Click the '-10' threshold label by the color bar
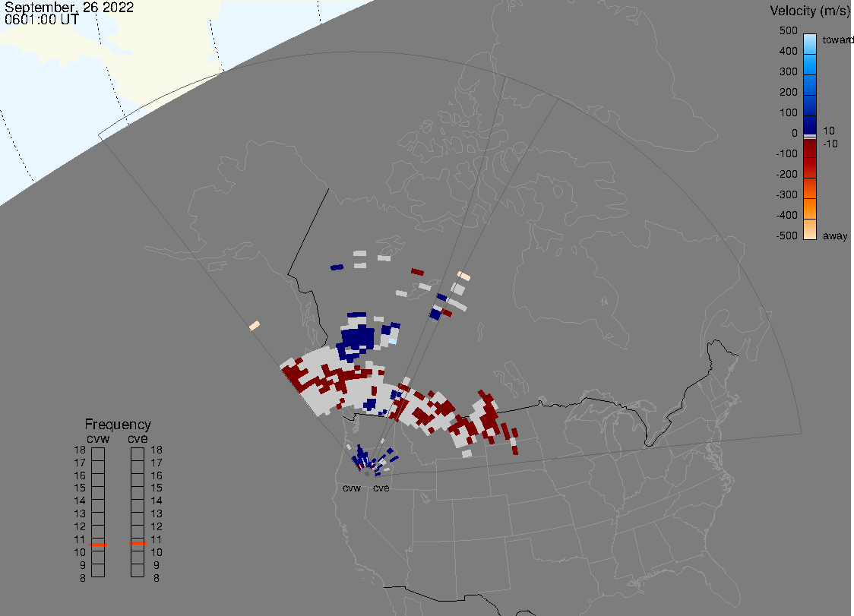Viewport: 854px width, 616px height. coord(830,144)
